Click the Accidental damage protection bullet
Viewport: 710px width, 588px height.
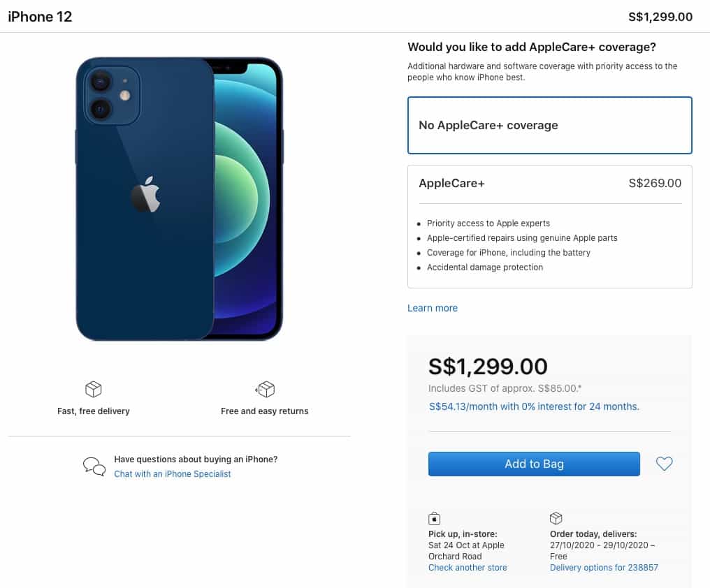(x=485, y=267)
